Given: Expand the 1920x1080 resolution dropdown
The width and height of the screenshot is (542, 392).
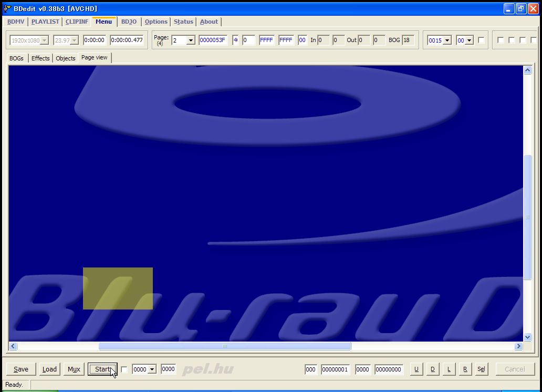Looking at the screenshot, I should 44,40.
